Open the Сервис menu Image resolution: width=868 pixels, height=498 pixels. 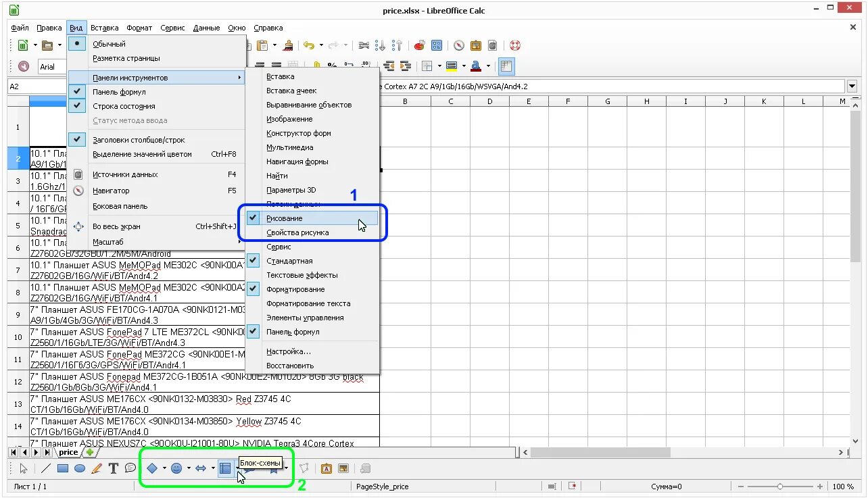(173, 28)
